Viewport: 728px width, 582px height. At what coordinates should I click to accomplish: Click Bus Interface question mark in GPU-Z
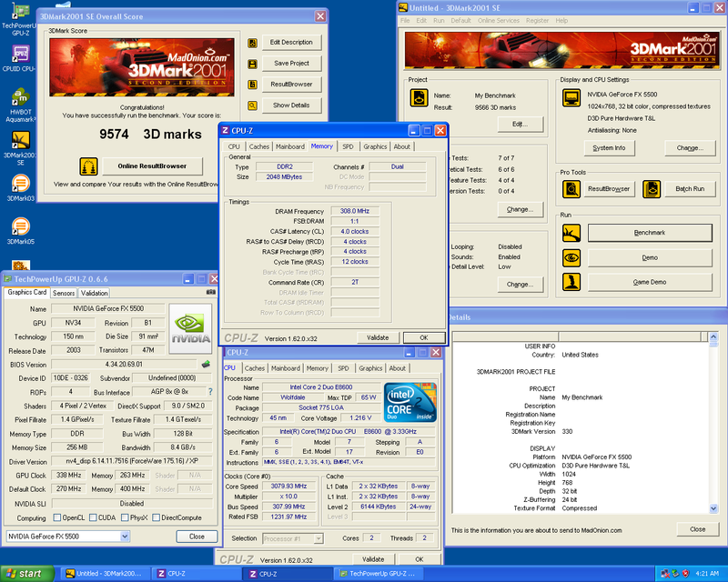(210, 392)
